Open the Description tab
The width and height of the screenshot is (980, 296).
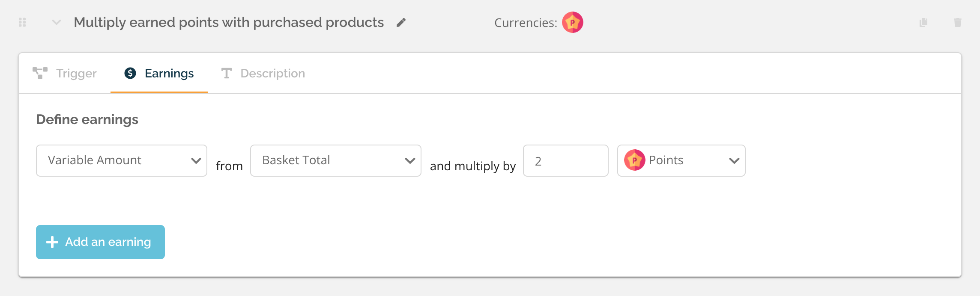pos(263,73)
